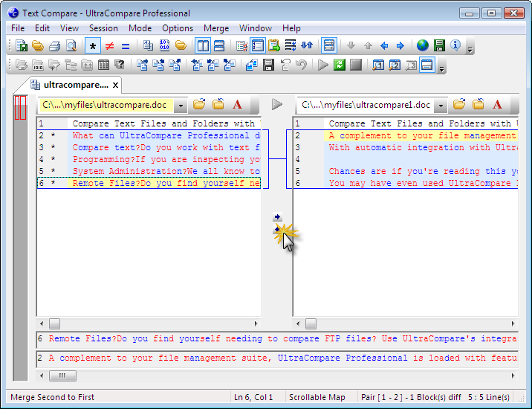Toggle show matching lines blue equals button
Screen dimensions: 532x409
[x=126, y=45]
